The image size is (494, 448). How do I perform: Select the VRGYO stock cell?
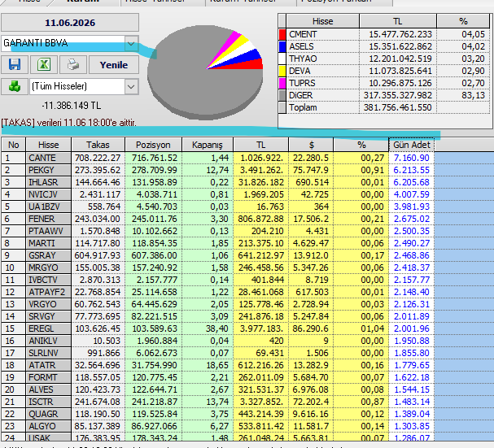[49, 304]
